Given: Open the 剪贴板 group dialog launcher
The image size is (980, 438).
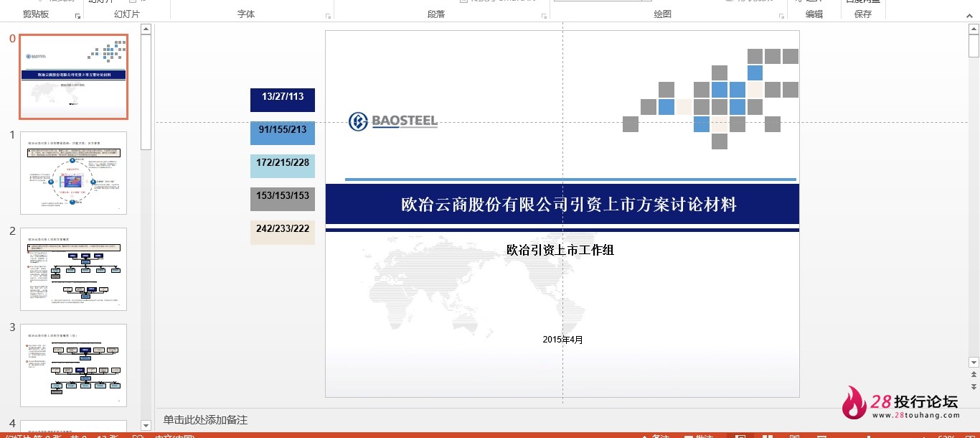Looking at the screenshot, I should (x=78, y=16).
